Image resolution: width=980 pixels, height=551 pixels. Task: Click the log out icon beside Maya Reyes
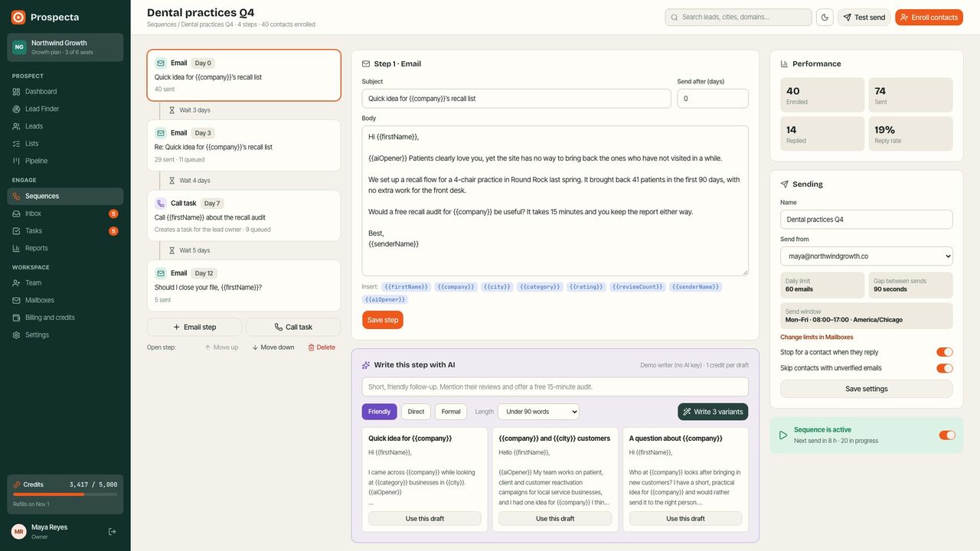113,531
